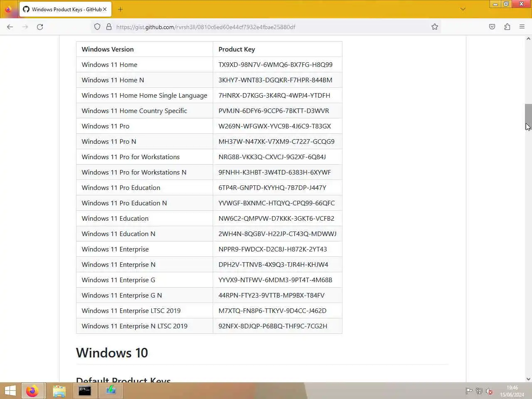List all tabs dropdown arrow

[x=463, y=9]
